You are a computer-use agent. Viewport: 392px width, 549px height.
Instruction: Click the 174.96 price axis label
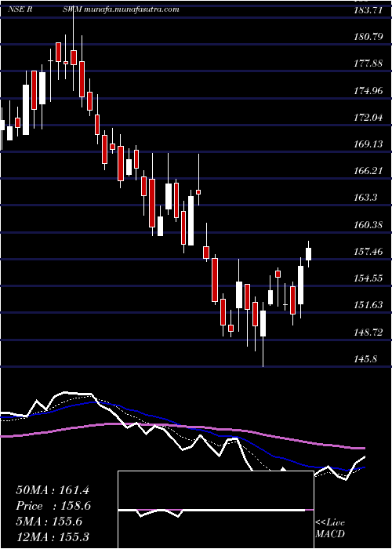pyautogui.click(x=367, y=91)
